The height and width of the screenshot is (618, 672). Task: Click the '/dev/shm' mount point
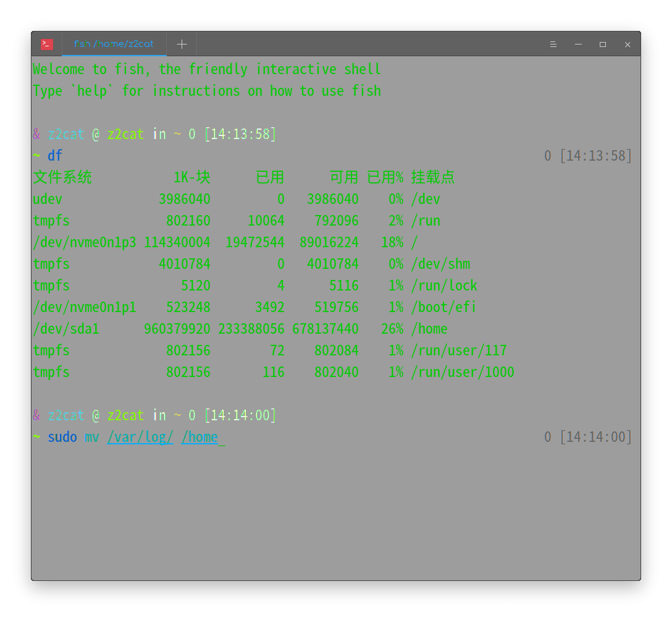coord(440,264)
